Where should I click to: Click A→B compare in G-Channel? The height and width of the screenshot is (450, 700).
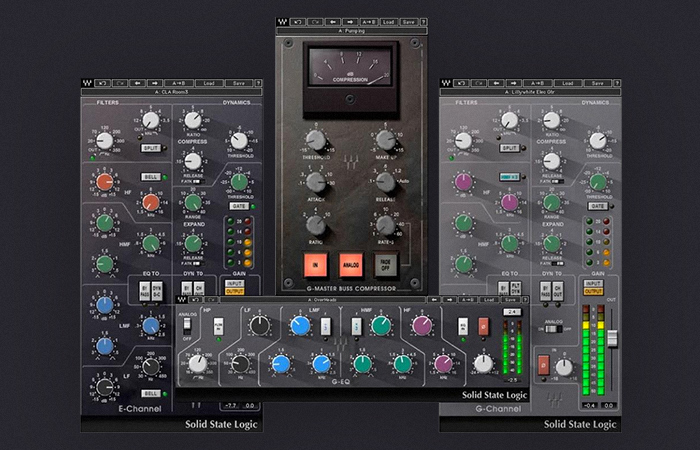point(538,83)
